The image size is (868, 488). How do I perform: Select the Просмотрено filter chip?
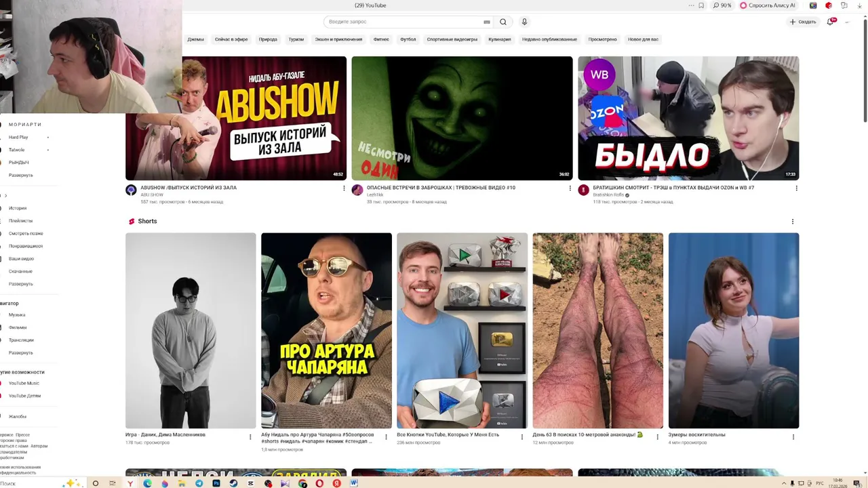603,39
